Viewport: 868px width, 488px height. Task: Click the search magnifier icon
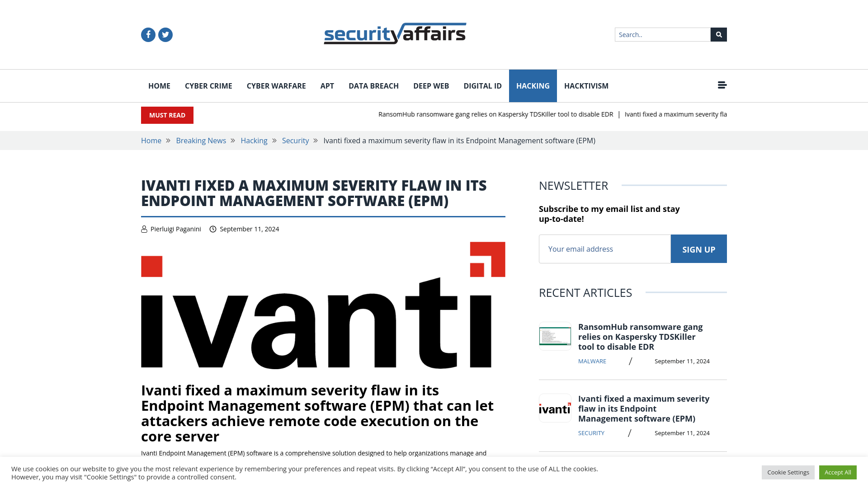click(718, 34)
